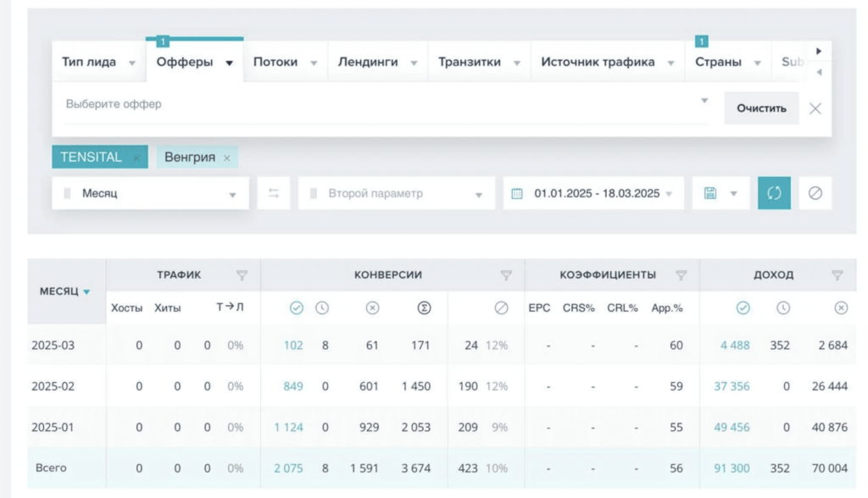Screen dimensions: 868x498
Task: Open total approved income 91 300
Action: click(x=732, y=468)
